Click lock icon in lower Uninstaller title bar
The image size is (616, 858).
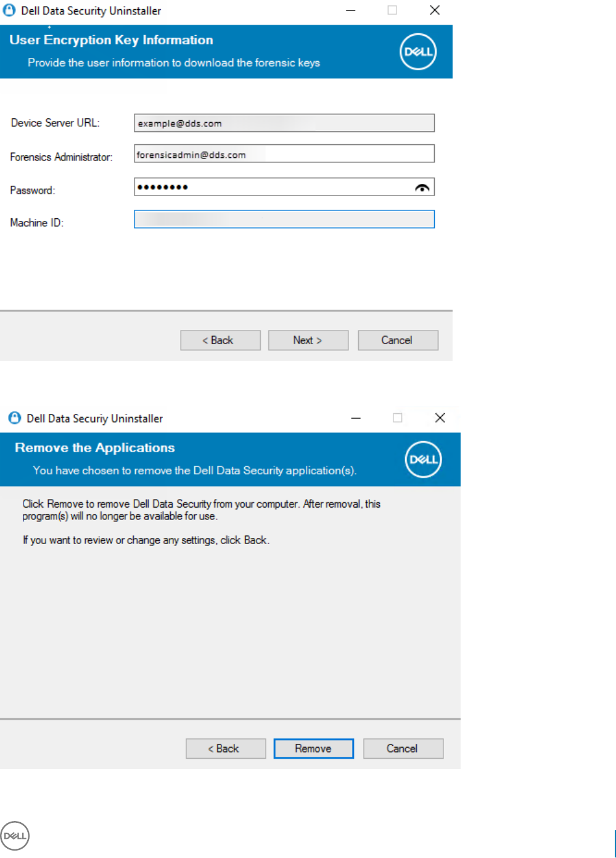click(x=15, y=418)
